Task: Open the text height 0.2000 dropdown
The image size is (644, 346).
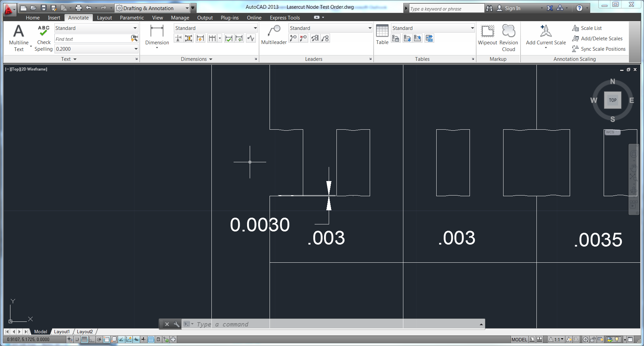Action: [x=136, y=49]
